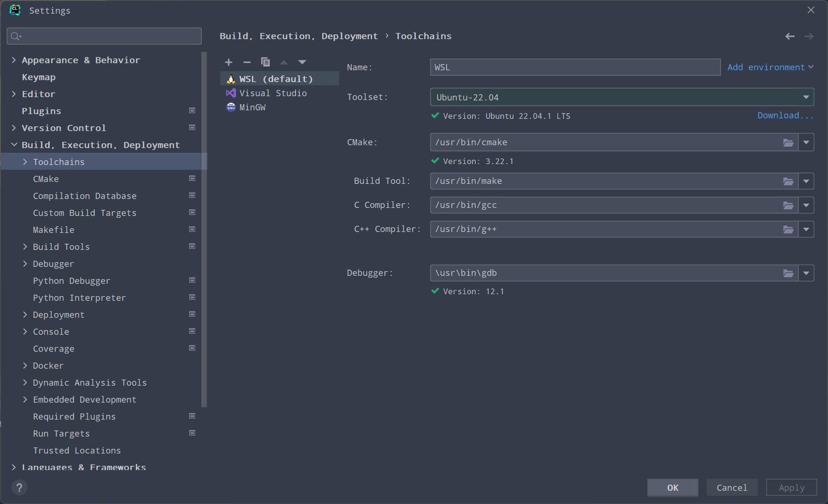Browse for Build Tool path folder icon
Viewport: 828px width, 504px height.
[788, 181]
